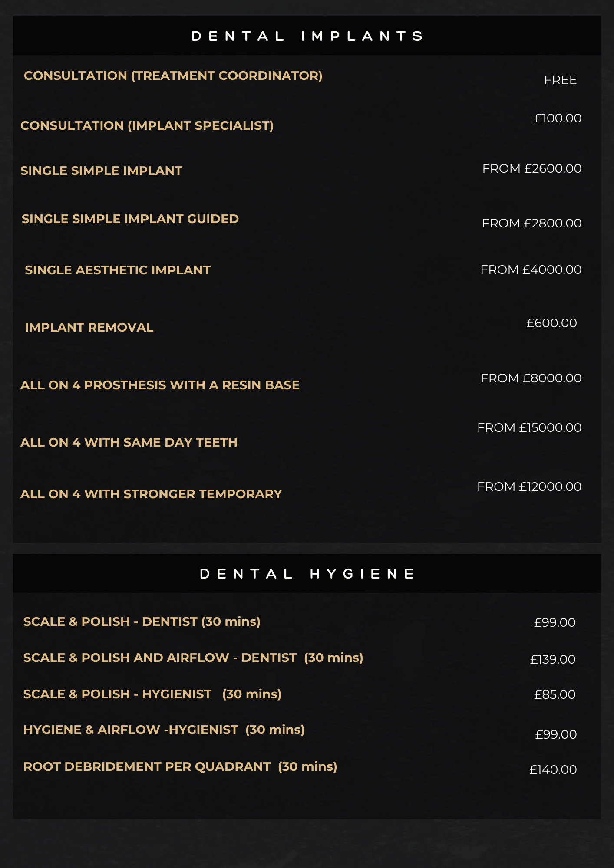Click the £600.00 implant removal price
Viewport: 614px width, 868px height.
(x=552, y=323)
